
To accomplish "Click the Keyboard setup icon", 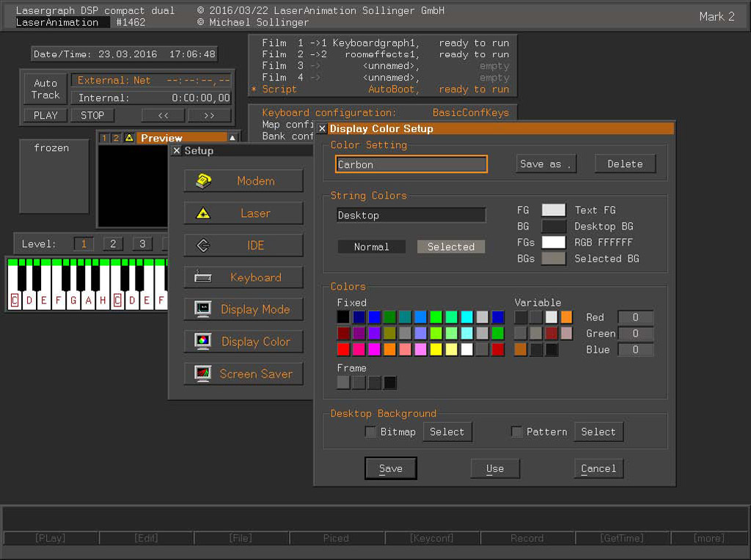I will point(203,278).
